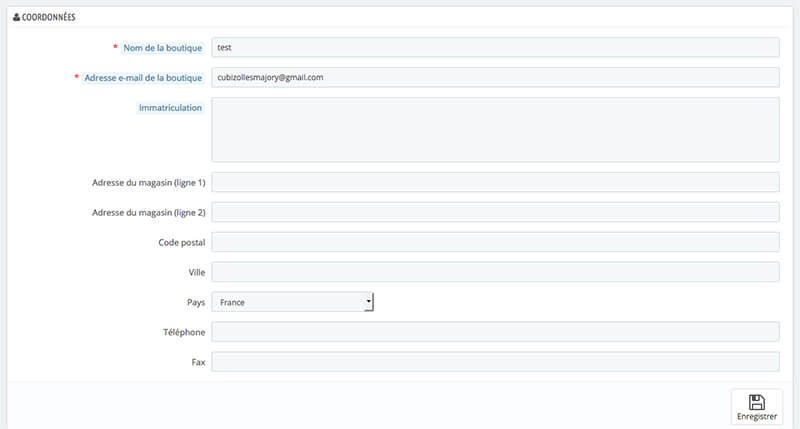Image resolution: width=800 pixels, height=429 pixels.
Task: Click the Code postal label text
Action: click(x=181, y=242)
